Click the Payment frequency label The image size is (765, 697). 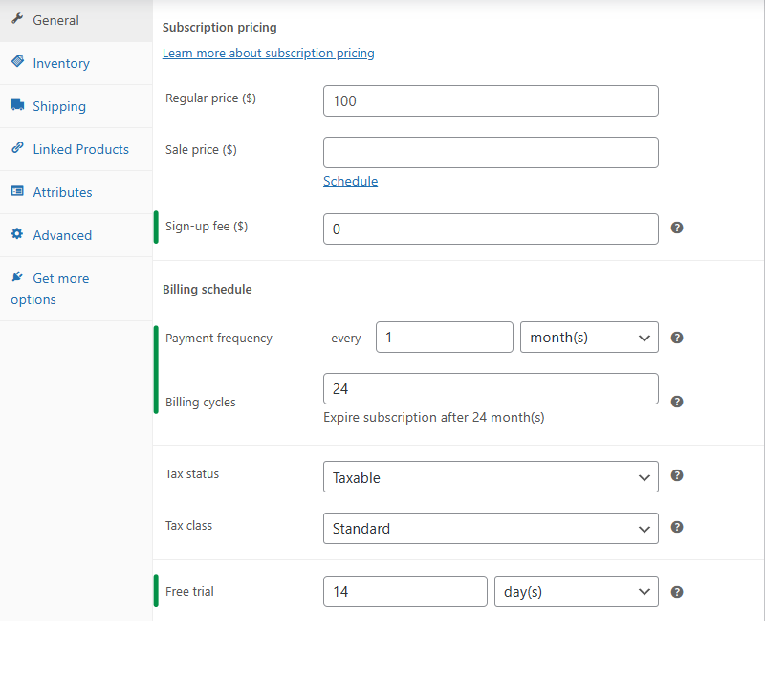click(219, 338)
